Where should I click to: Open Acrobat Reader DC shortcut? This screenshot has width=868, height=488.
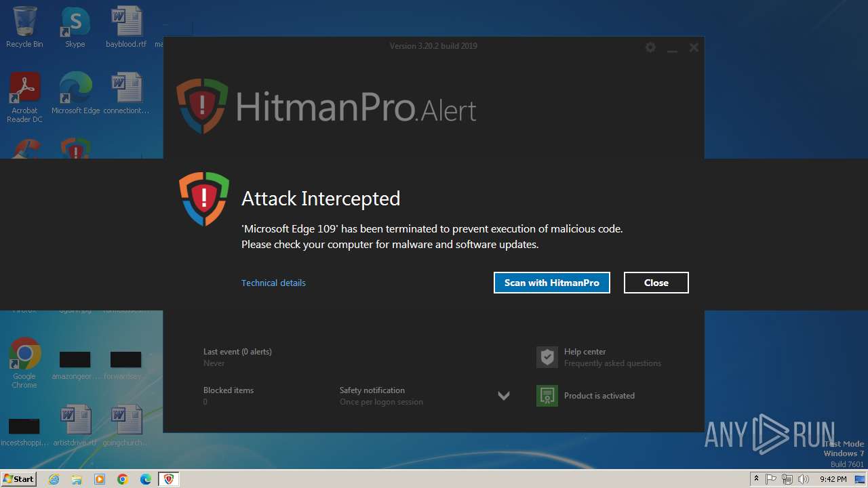coord(24,98)
